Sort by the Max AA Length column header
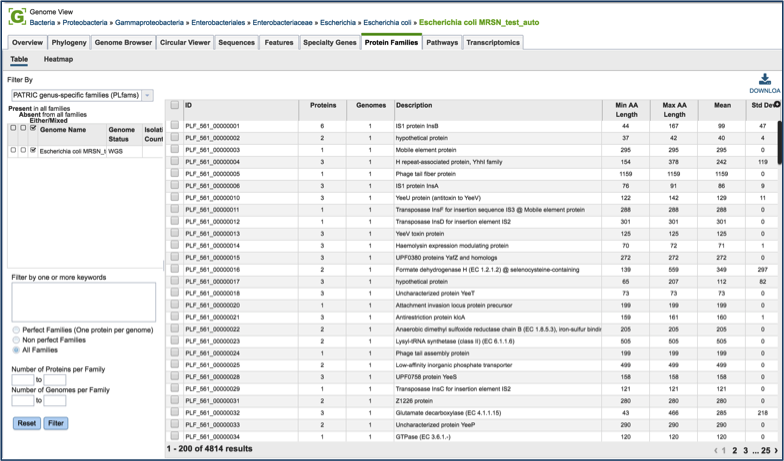The image size is (784, 461). tap(674, 110)
